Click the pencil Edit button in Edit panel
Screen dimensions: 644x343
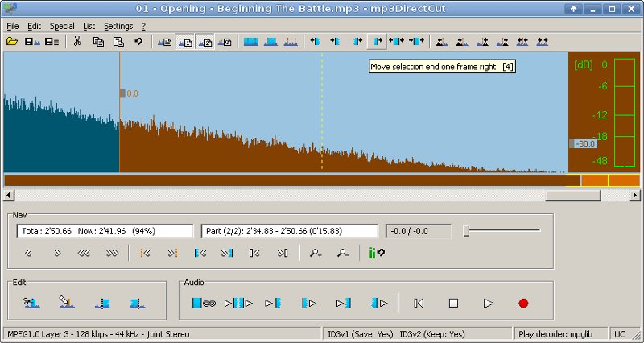click(67, 304)
